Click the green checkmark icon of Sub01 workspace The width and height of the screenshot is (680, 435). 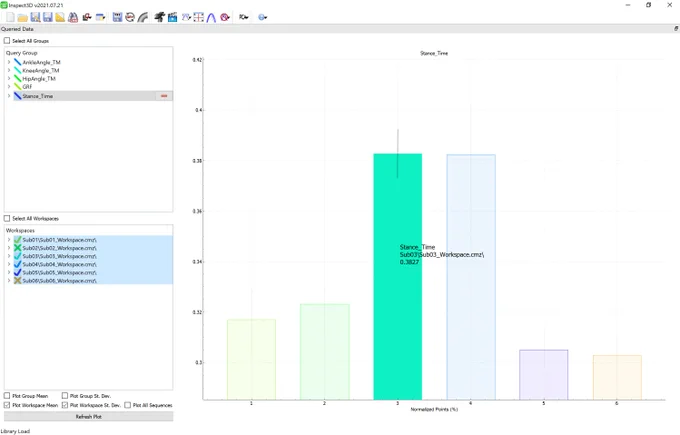[17, 239]
